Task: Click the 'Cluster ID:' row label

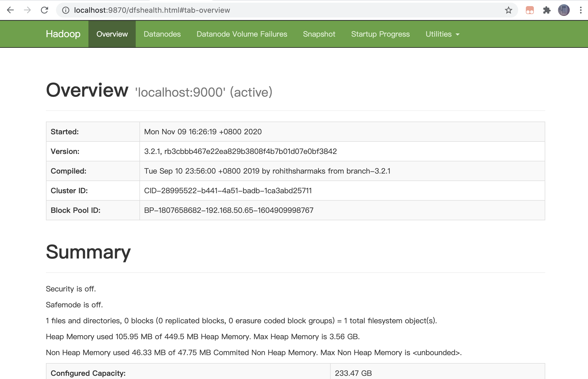Action: (69, 191)
